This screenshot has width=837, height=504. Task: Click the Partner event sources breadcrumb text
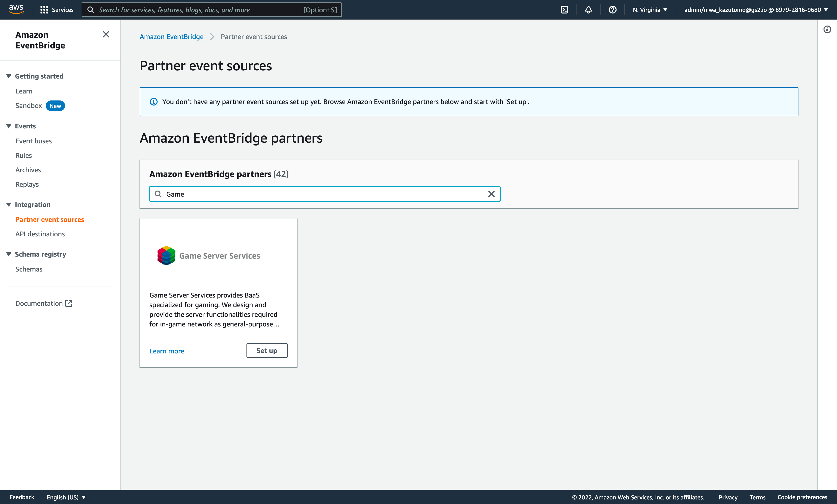pos(254,37)
